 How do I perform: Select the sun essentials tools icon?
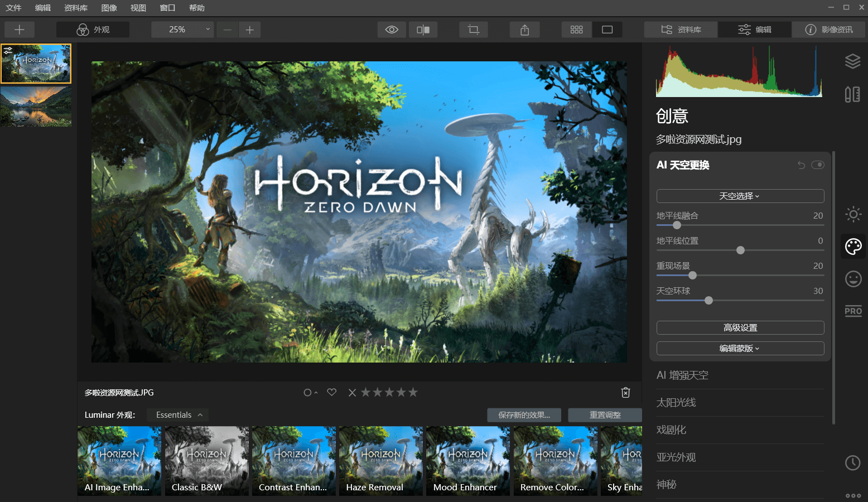pos(853,214)
